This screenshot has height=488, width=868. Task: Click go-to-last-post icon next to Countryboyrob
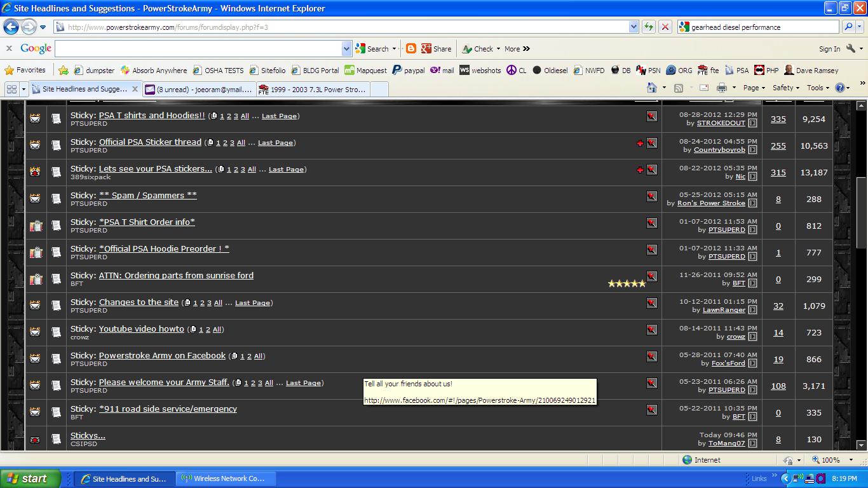(x=752, y=150)
